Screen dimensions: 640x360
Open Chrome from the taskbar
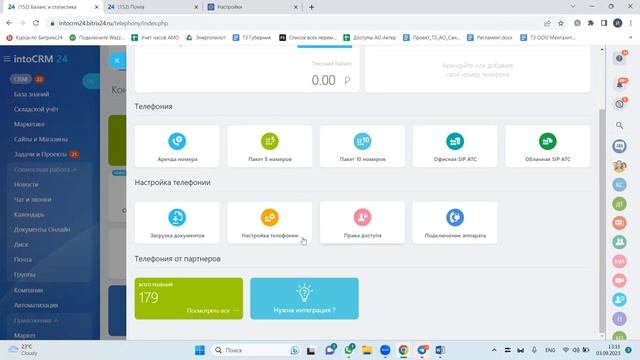click(x=403, y=350)
